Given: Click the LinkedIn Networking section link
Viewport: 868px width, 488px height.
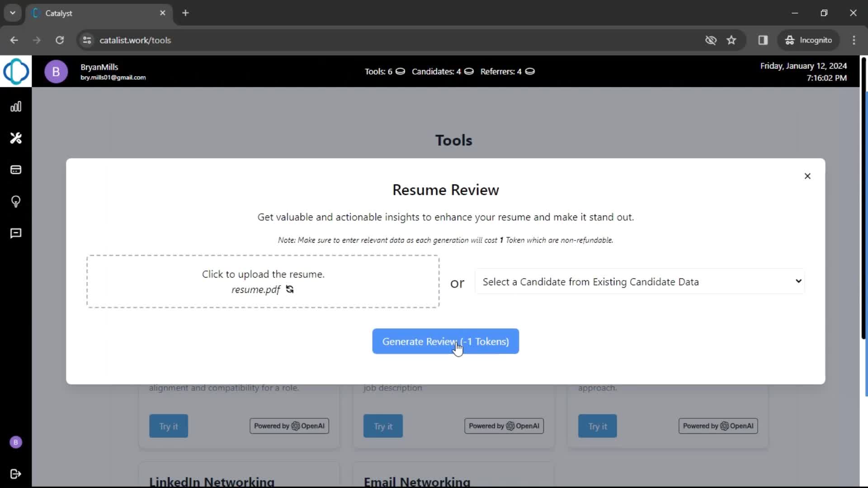Looking at the screenshot, I should [x=212, y=481].
